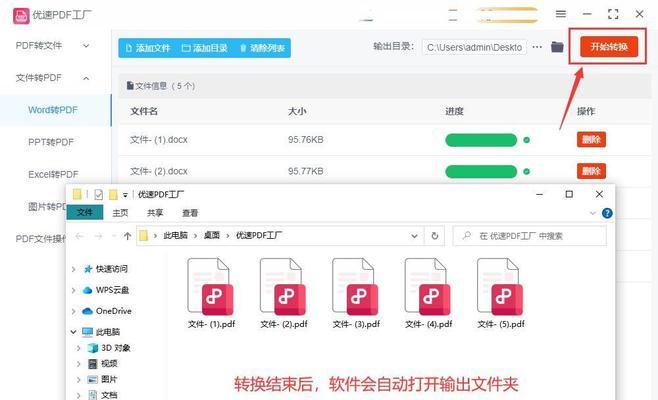Select the file 文件- (2).pdf
This screenshot has width=658, height=400.
(x=284, y=293)
